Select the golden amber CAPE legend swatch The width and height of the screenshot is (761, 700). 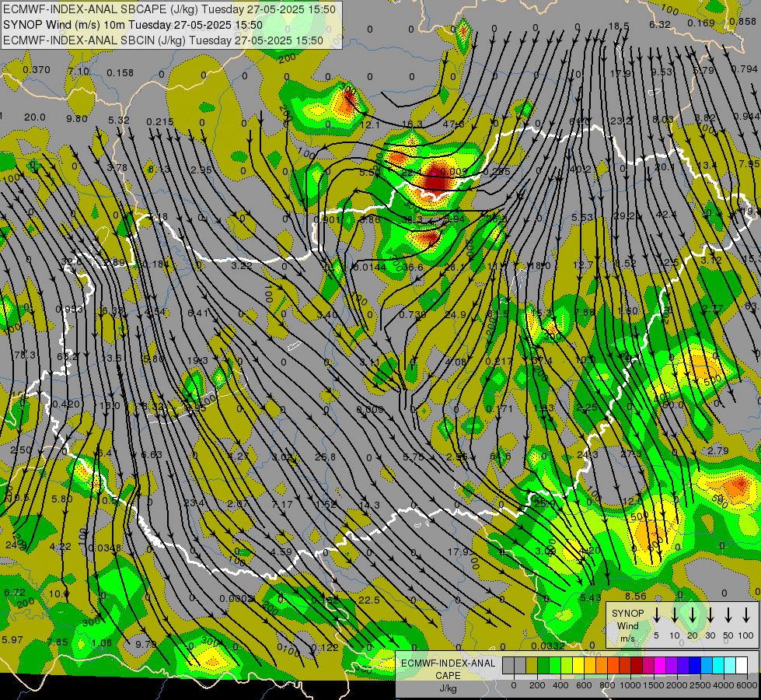(590, 665)
